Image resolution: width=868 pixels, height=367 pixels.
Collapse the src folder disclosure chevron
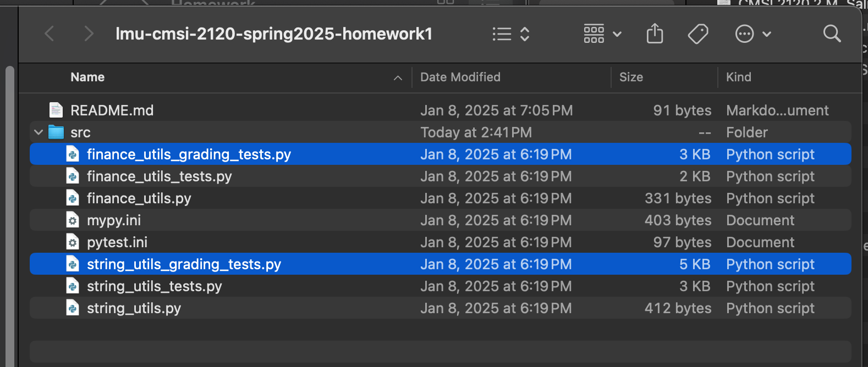click(39, 132)
